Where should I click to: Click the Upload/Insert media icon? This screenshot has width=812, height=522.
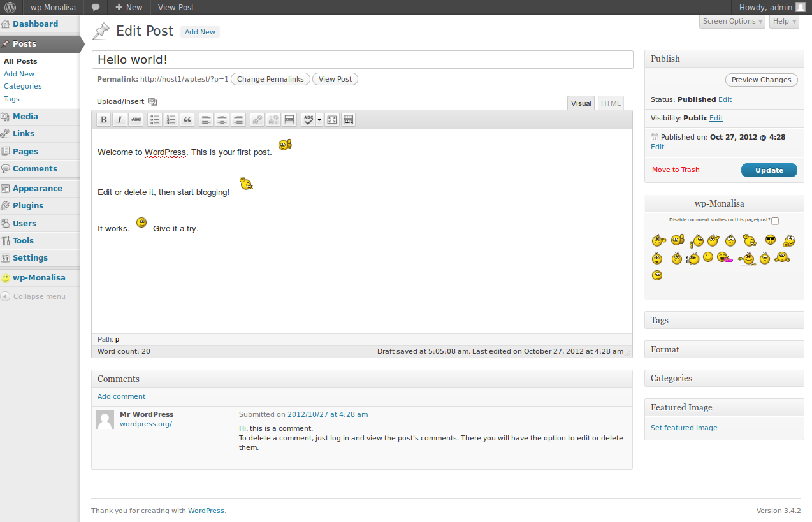coord(152,102)
